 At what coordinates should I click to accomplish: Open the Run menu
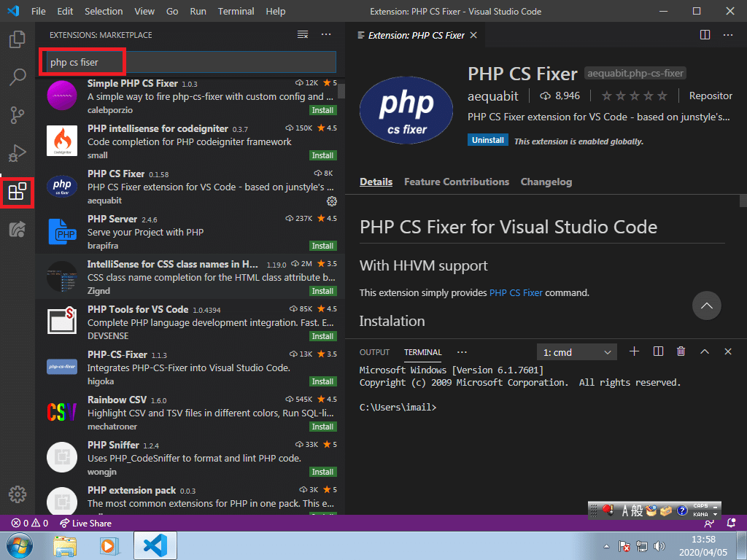pyautogui.click(x=198, y=12)
